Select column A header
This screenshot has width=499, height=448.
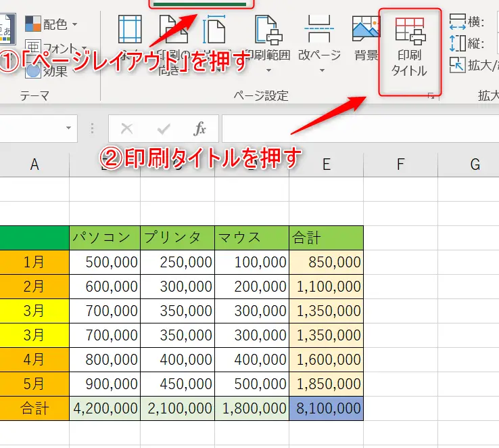click(34, 164)
